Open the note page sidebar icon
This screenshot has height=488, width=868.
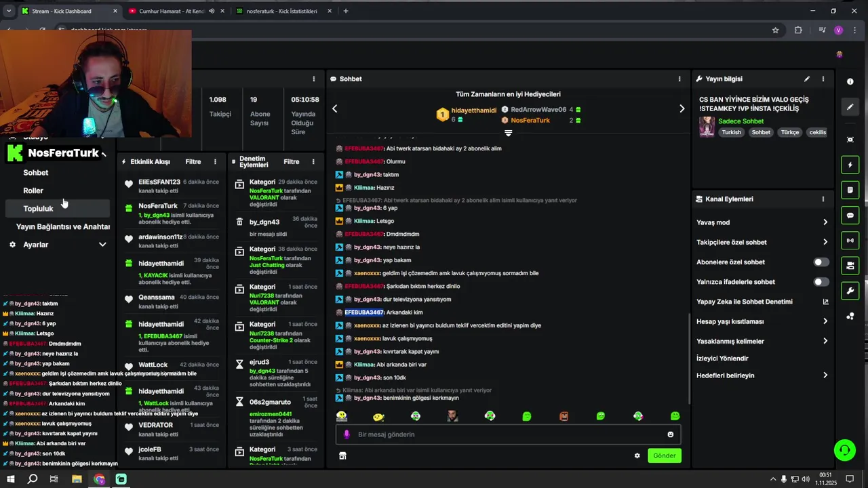(850, 190)
